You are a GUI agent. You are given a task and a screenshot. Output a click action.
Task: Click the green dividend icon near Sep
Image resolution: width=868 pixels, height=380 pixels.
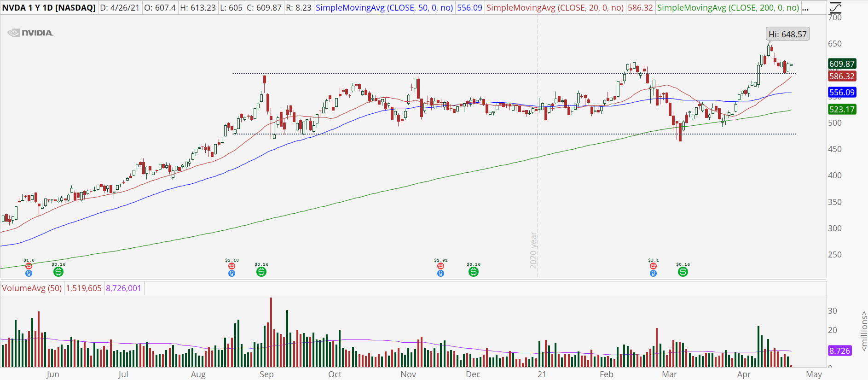(x=261, y=272)
